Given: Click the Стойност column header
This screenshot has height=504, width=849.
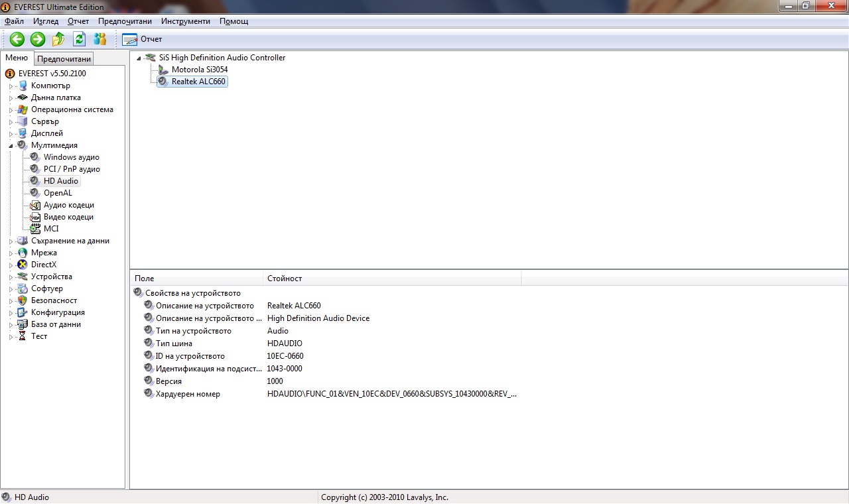Looking at the screenshot, I should coord(285,279).
